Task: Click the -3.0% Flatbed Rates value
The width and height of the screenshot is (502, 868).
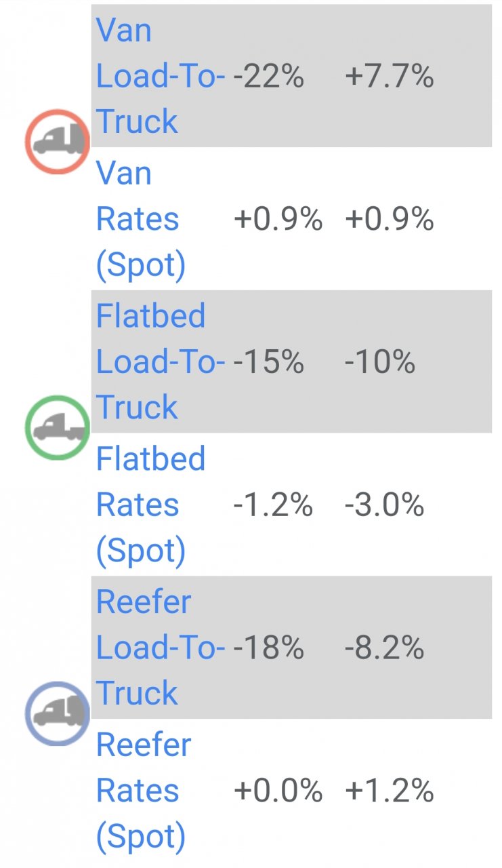Action: click(384, 505)
